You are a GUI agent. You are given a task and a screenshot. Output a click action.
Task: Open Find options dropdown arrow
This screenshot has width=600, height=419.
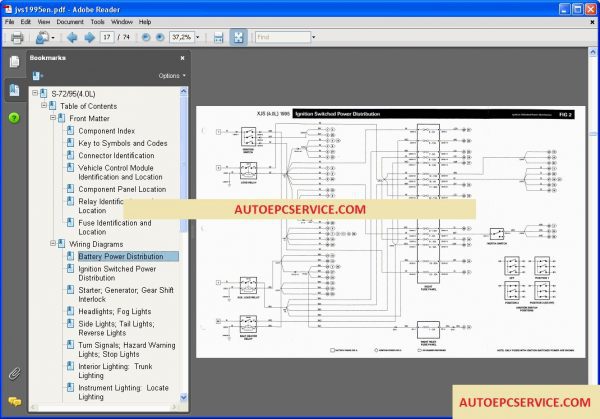coord(314,37)
